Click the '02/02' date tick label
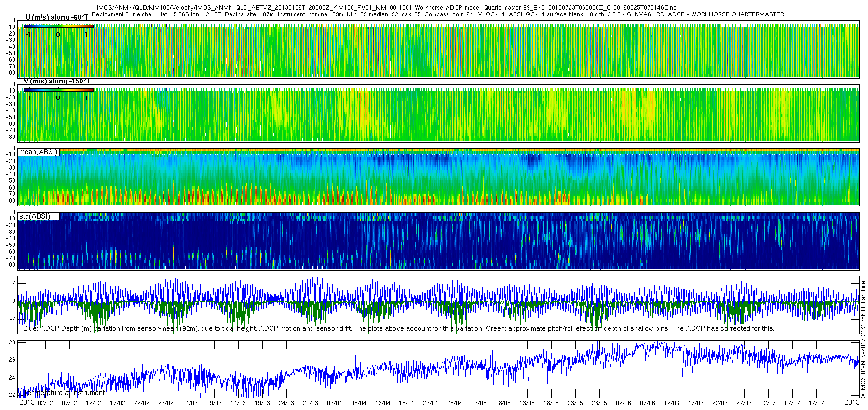This screenshot has height=410, width=868. pyautogui.click(x=45, y=403)
